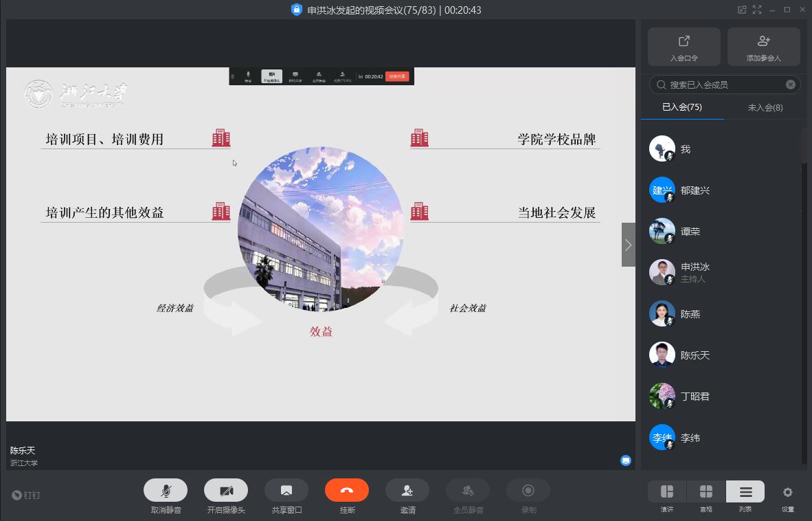
Task: Open 共享窗口 screen share
Action: (286, 490)
